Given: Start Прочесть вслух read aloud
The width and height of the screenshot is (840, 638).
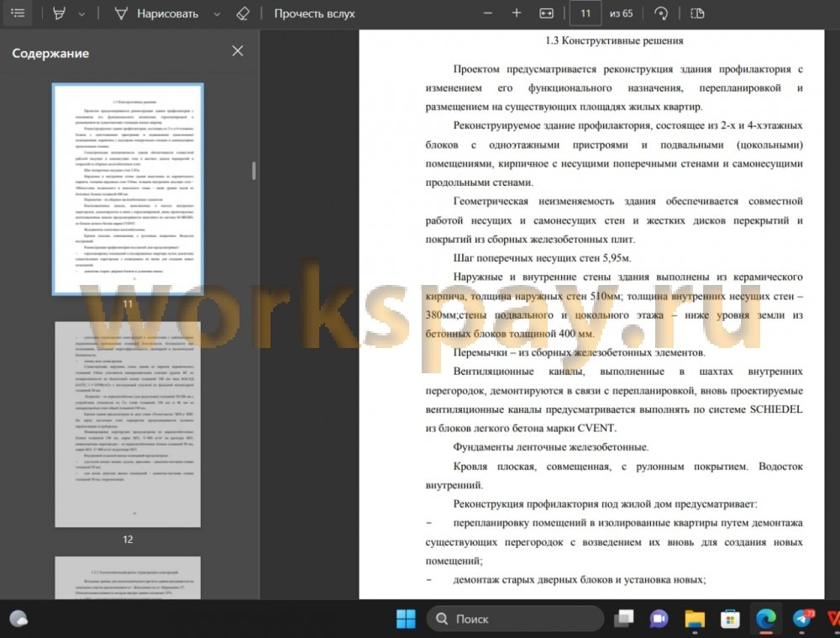Looking at the screenshot, I should tap(314, 13).
